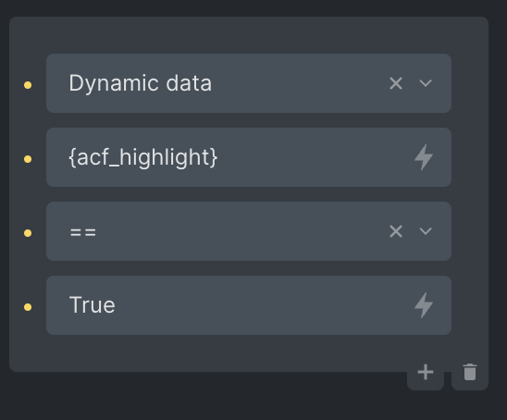Open dynamic data picker for True field
507x420 pixels.
(x=424, y=305)
